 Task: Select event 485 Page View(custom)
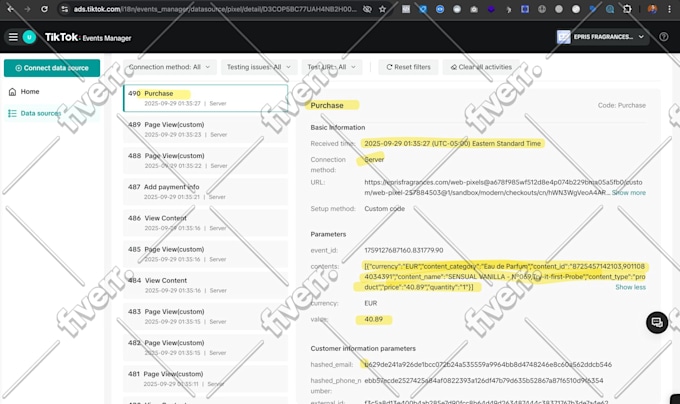206,254
